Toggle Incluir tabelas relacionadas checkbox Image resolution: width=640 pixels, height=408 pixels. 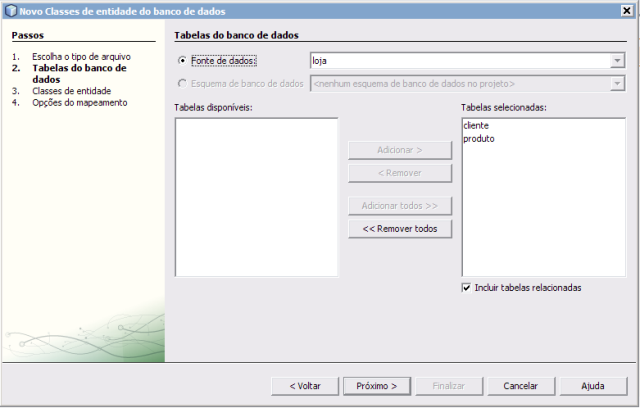(x=467, y=287)
